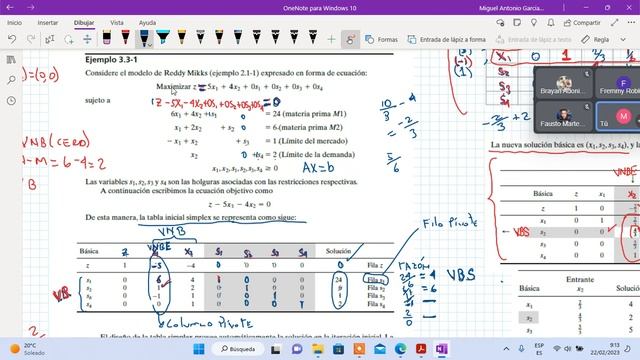Open network and volume quick settings
The image size is (640, 360).
point(568,349)
